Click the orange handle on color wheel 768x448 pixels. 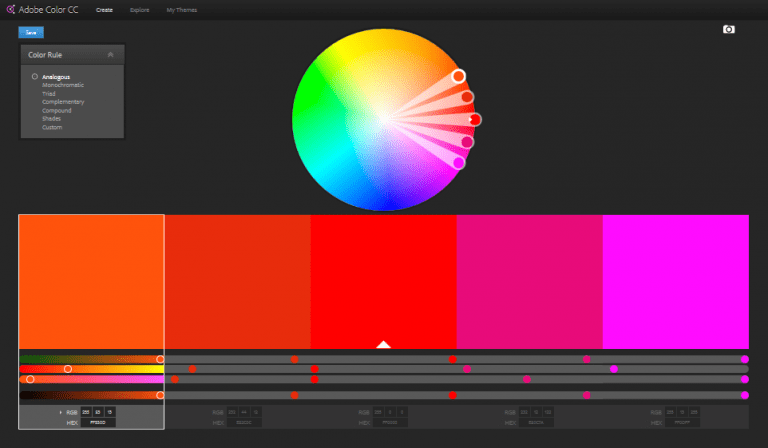click(458, 76)
